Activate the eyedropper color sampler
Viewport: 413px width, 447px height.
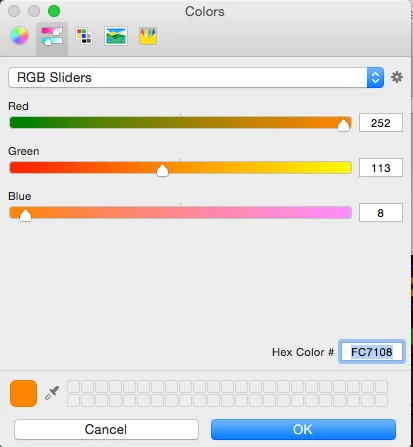[x=52, y=393]
